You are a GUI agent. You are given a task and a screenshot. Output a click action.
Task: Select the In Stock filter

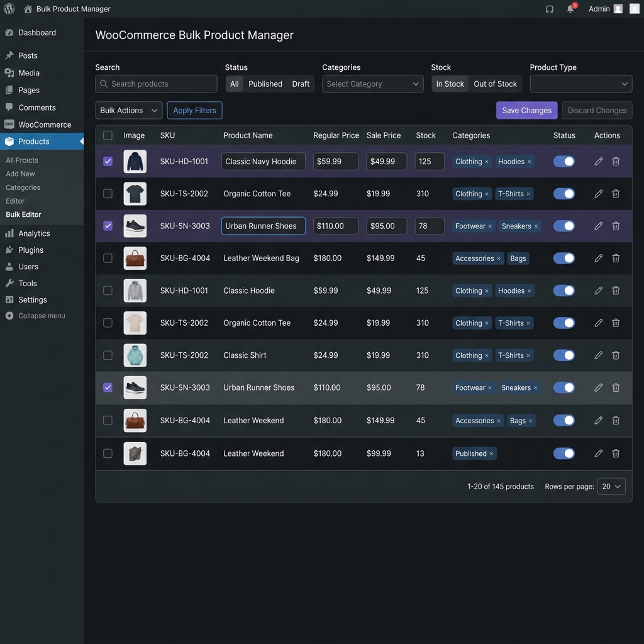450,84
